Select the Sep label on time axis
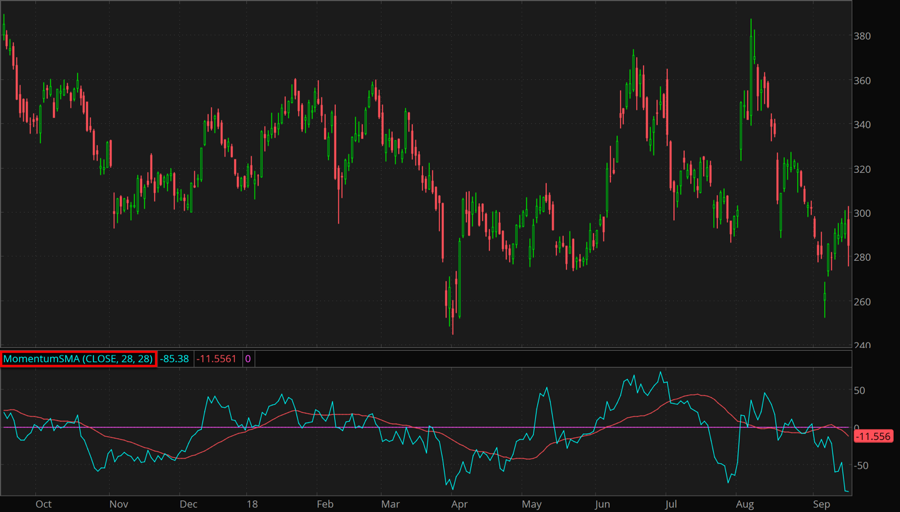The width and height of the screenshot is (900, 512). tap(820, 504)
